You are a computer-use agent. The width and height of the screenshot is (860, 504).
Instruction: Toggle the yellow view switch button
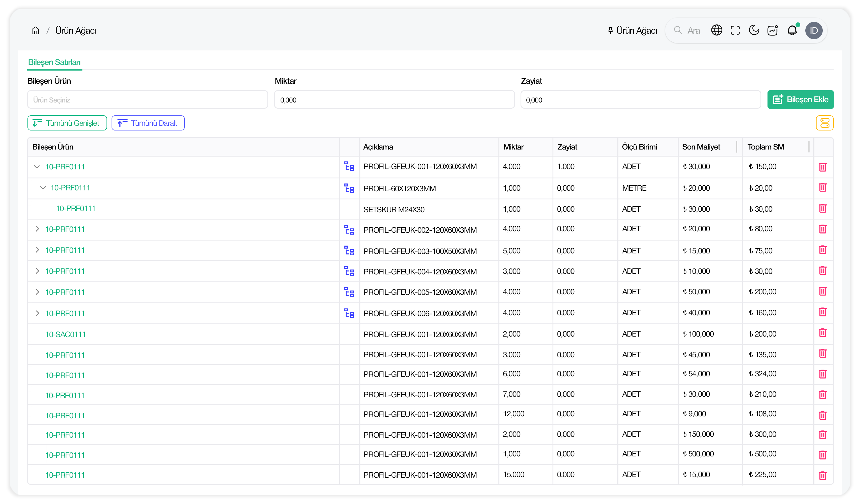point(824,123)
